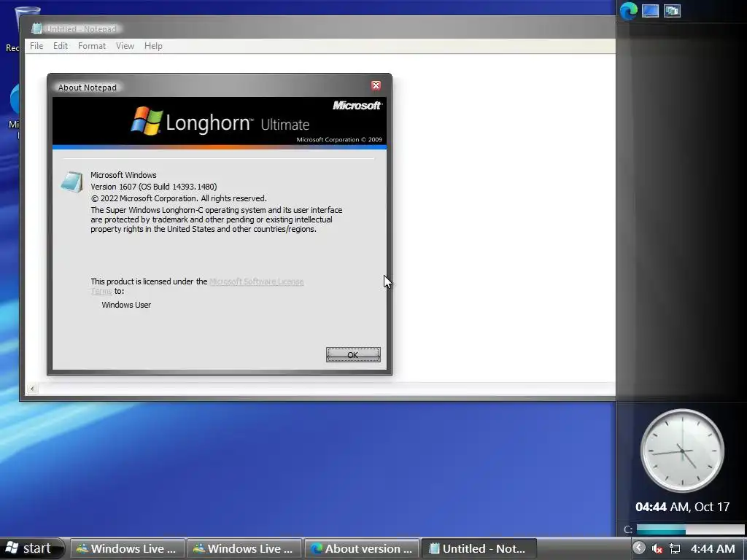The height and width of the screenshot is (560, 747).
Task: Click the analog clock gadget
Action: click(682, 451)
